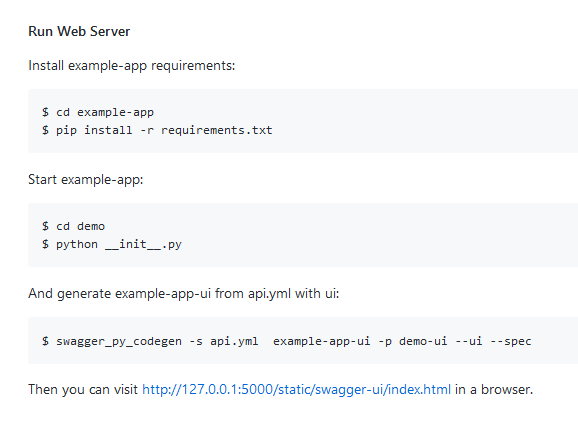Click the 'Run Web Server' heading

79,31
